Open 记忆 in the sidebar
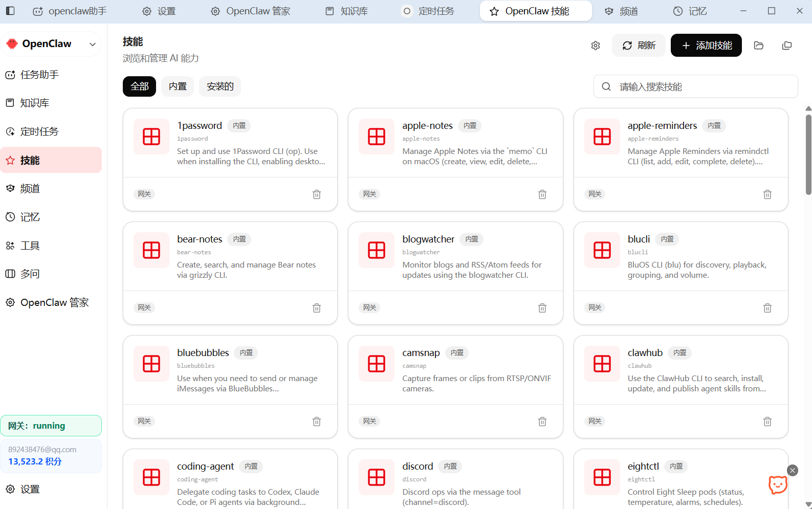 [51, 217]
